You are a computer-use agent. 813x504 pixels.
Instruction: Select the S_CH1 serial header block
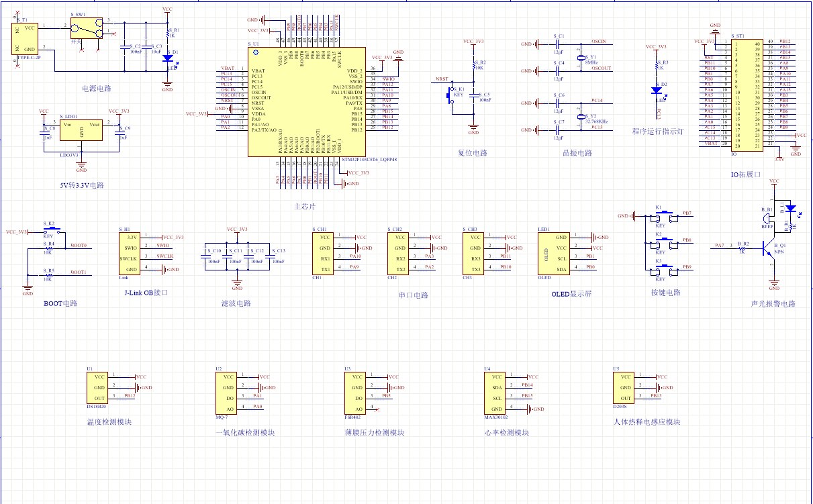click(x=323, y=253)
